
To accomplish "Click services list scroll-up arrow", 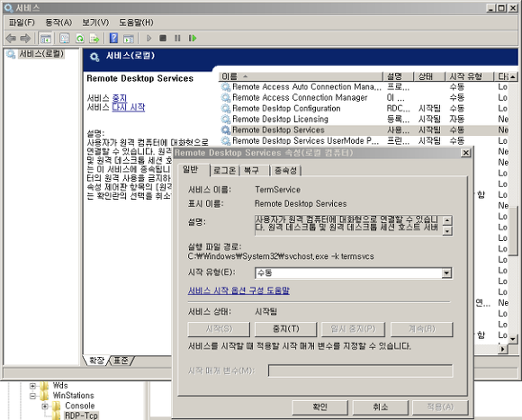I will 513,76.
